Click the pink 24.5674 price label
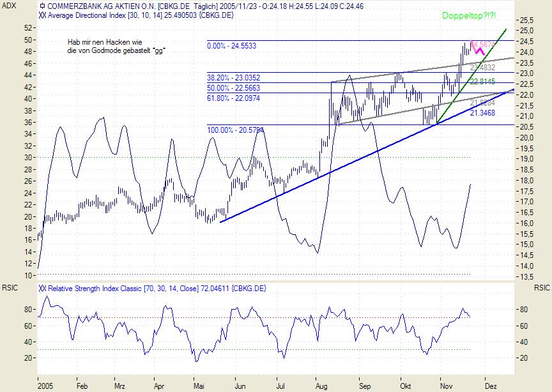Screen dimensions: 552x392 (x=482, y=44)
